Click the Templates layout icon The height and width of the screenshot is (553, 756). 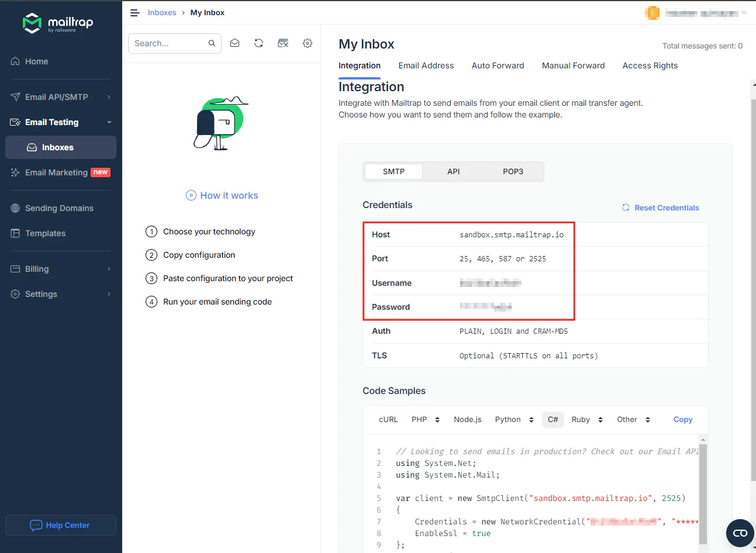(x=15, y=233)
